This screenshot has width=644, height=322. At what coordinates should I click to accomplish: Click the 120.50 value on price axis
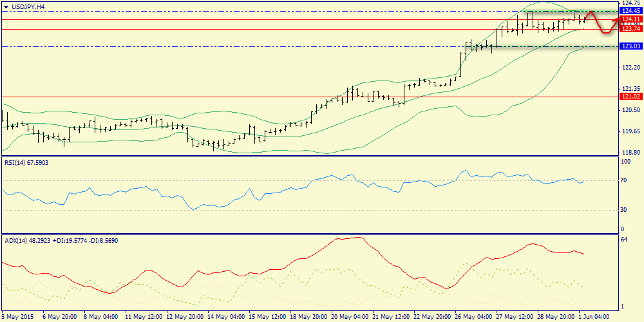632,110
